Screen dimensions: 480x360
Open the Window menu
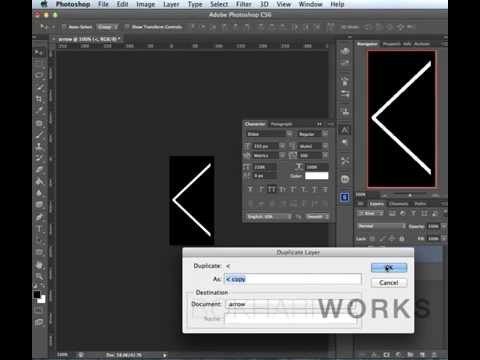click(x=310, y=4)
